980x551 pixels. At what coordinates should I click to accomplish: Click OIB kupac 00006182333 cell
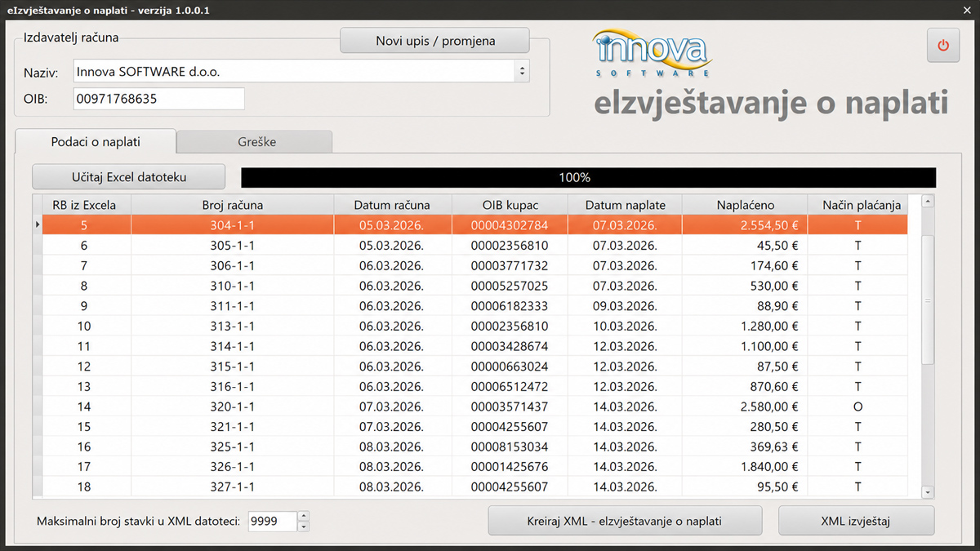(510, 306)
